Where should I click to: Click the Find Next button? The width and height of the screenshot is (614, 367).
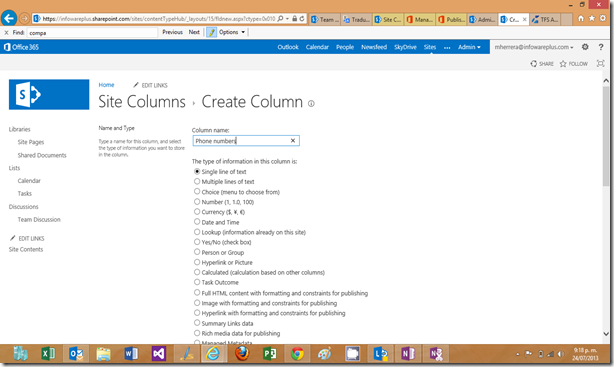[x=194, y=32]
